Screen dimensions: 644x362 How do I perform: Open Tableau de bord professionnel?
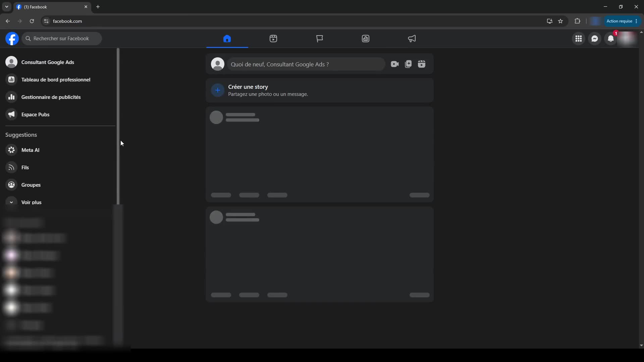pyautogui.click(x=59, y=79)
